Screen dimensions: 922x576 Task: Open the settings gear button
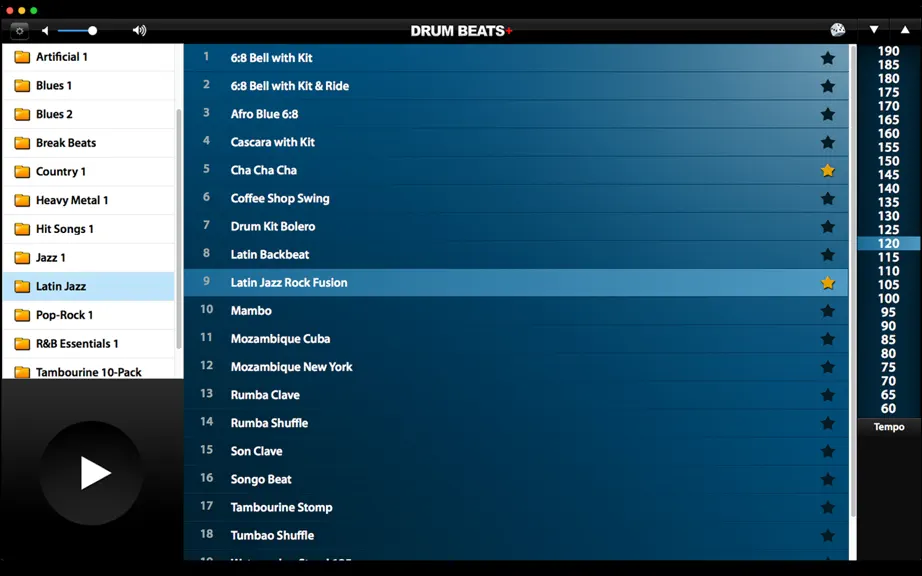[x=19, y=31]
